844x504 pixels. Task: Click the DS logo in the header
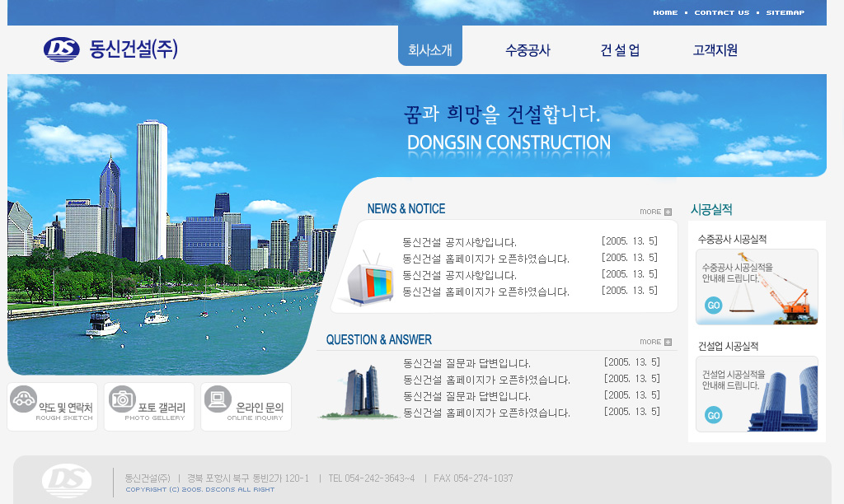[x=62, y=49]
